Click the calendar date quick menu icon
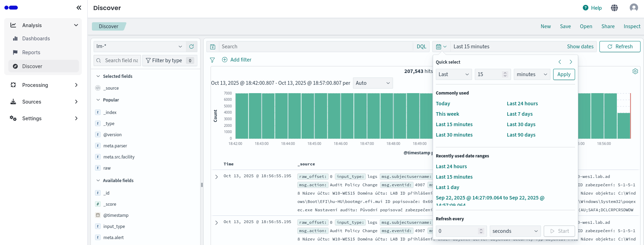 (x=441, y=47)
